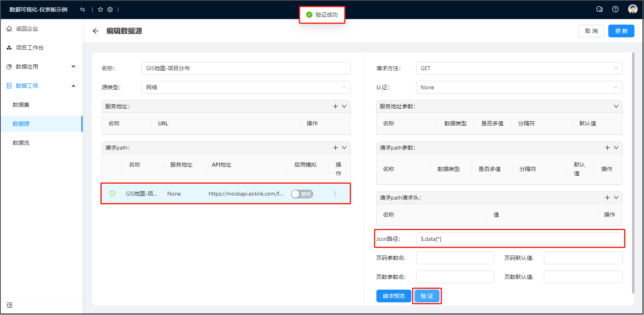Open the settings gear icon in header

click(110, 10)
